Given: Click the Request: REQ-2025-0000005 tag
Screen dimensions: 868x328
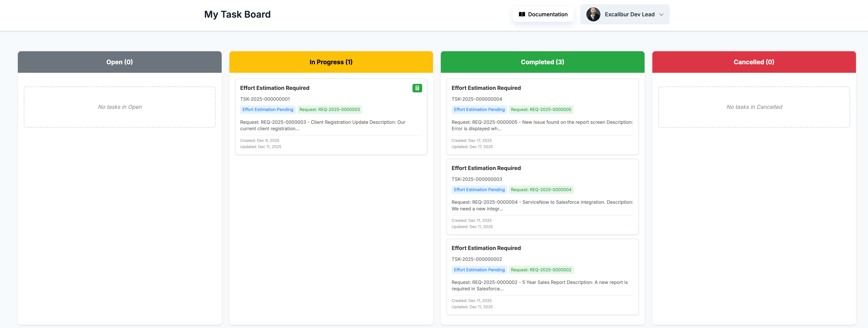Looking at the screenshot, I should pyautogui.click(x=541, y=109).
